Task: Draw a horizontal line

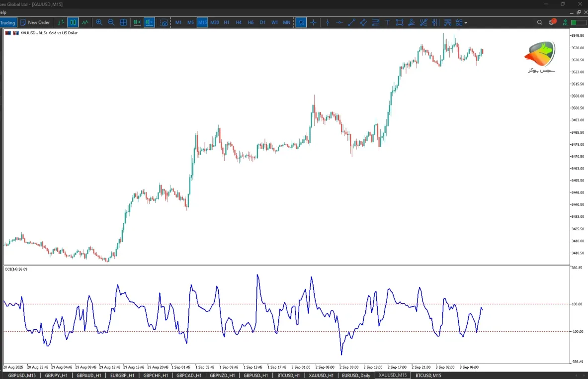Action: tap(339, 22)
